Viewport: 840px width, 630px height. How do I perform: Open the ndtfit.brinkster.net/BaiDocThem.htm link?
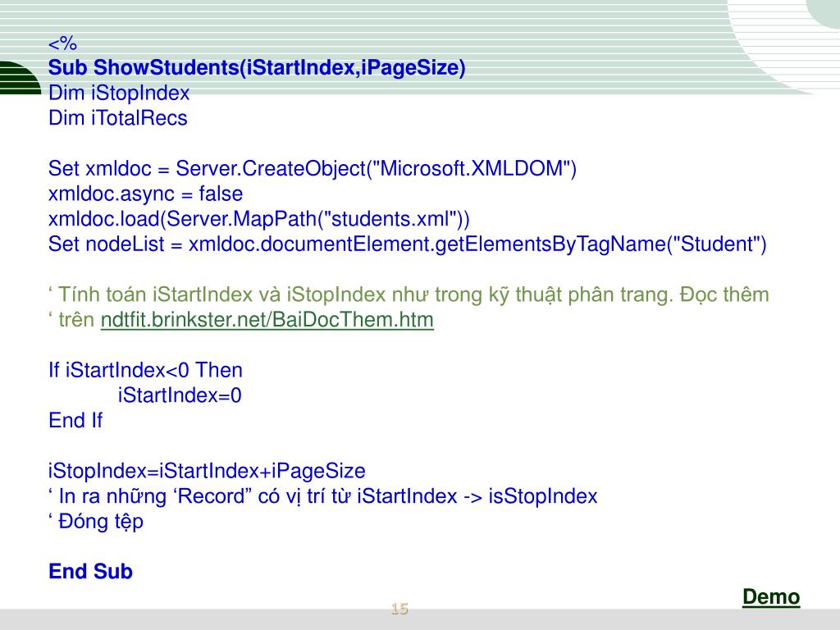tap(267, 320)
